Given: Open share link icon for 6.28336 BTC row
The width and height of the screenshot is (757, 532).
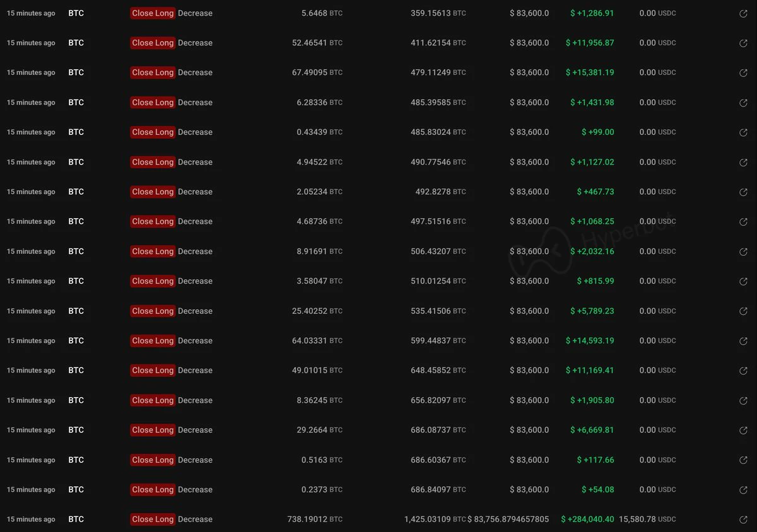Looking at the screenshot, I should (x=743, y=103).
